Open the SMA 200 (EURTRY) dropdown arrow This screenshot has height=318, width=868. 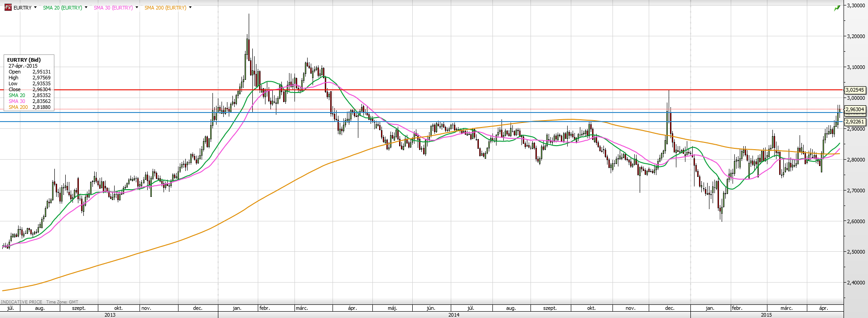[190, 7]
